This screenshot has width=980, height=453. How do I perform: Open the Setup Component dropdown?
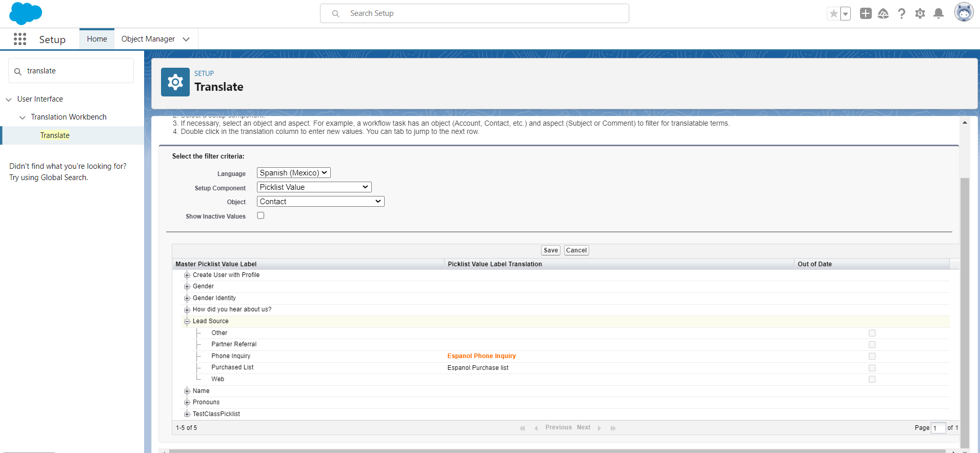(314, 187)
